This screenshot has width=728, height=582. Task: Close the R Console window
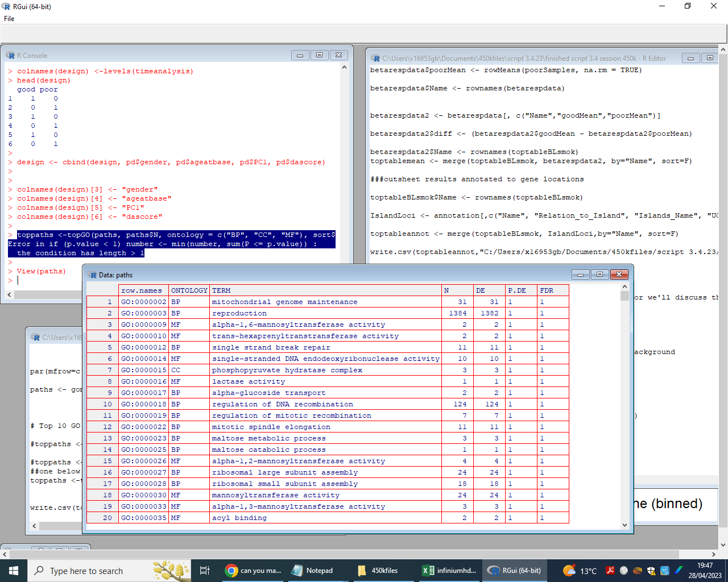click(x=338, y=55)
